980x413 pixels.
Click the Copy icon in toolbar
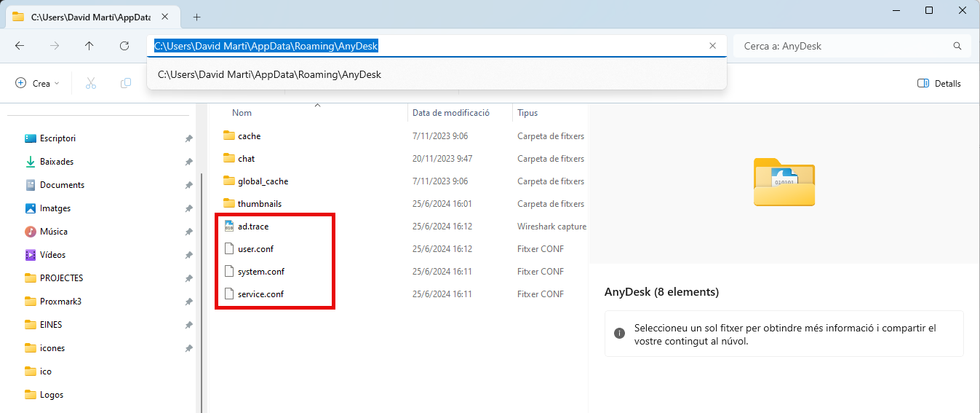tap(126, 83)
